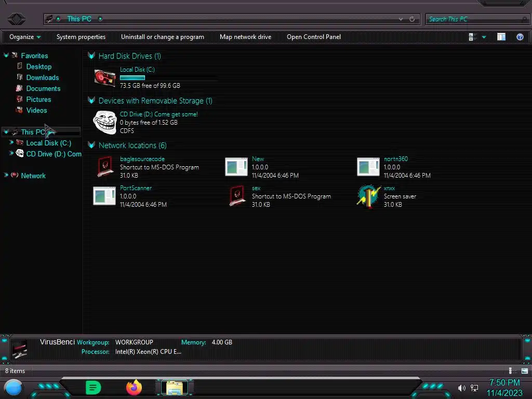Click the '73.5 GB free of 99.6 GB' text
The image size is (532, 399).
click(x=150, y=86)
